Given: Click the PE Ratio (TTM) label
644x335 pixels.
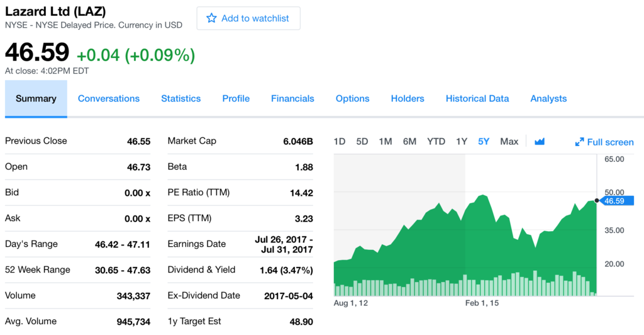Looking at the screenshot, I should 199,192.
